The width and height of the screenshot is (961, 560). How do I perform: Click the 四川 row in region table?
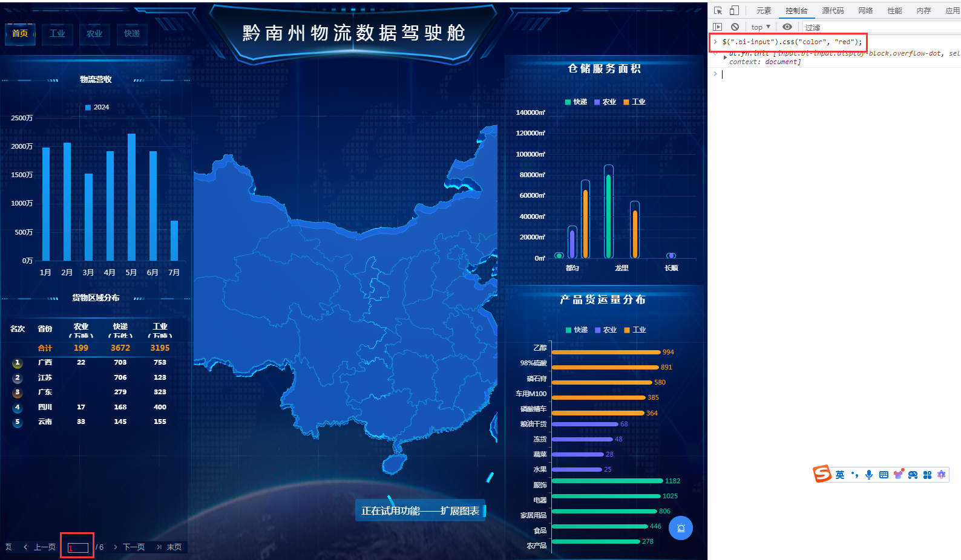(x=95, y=407)
